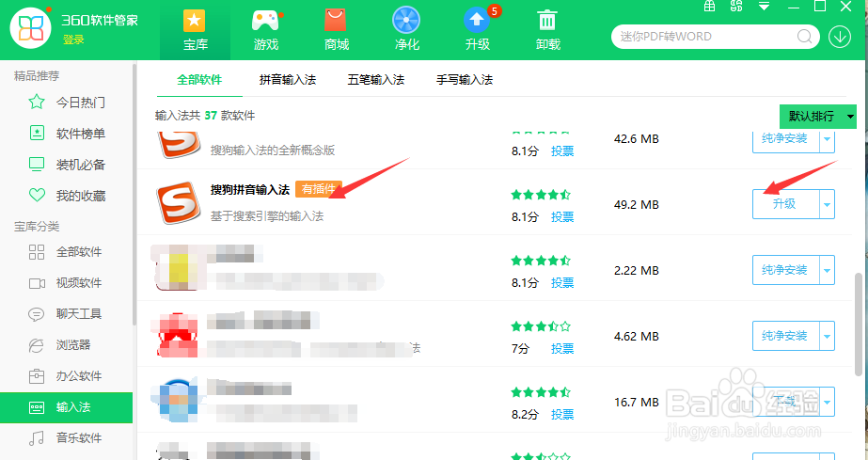Click 纯净安装 in the 42.6 MB row

785,139
